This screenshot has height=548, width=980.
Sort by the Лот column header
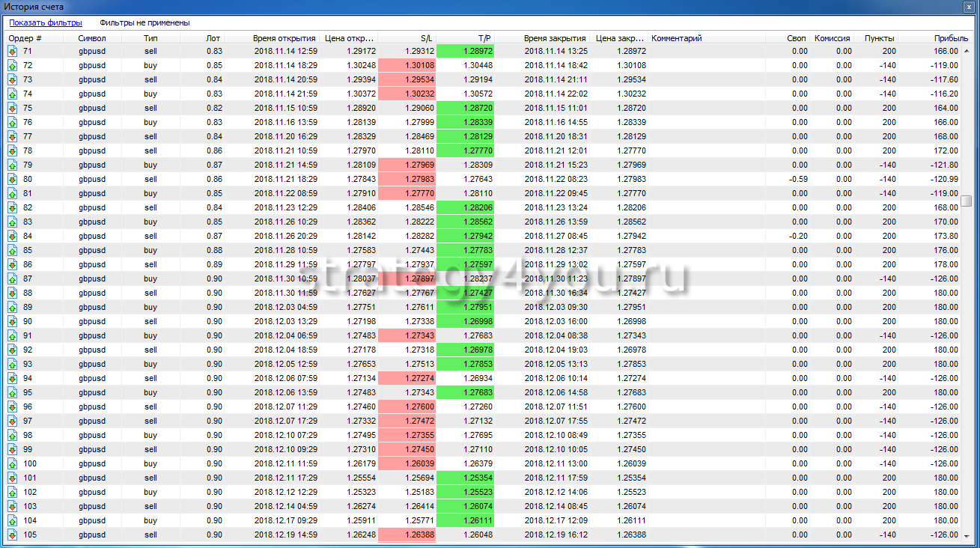[x=213, y=38]
